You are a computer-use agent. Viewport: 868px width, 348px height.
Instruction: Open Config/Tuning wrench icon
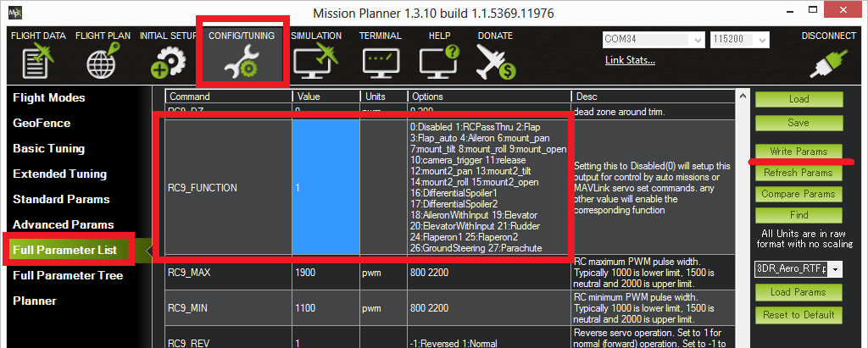tap(242, 62)
